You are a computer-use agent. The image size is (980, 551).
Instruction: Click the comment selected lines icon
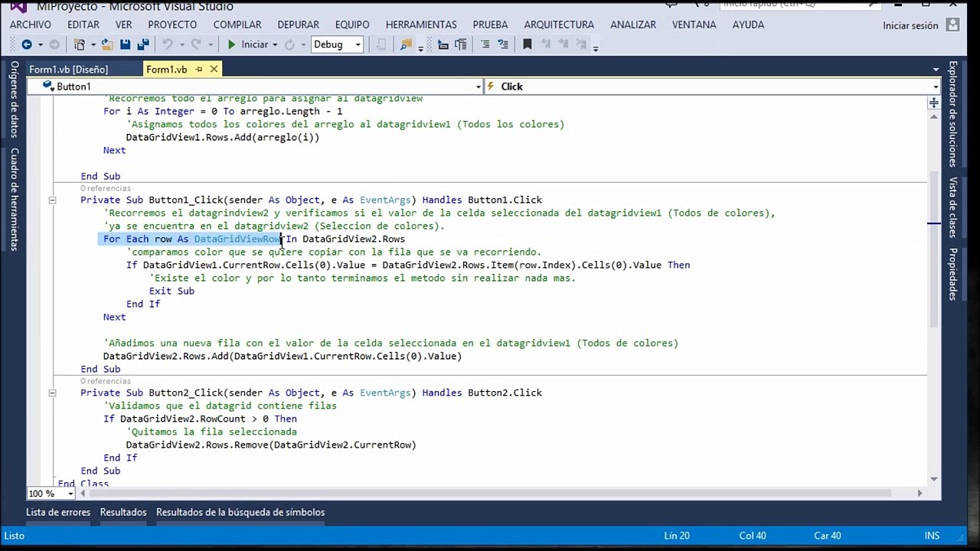484,44
